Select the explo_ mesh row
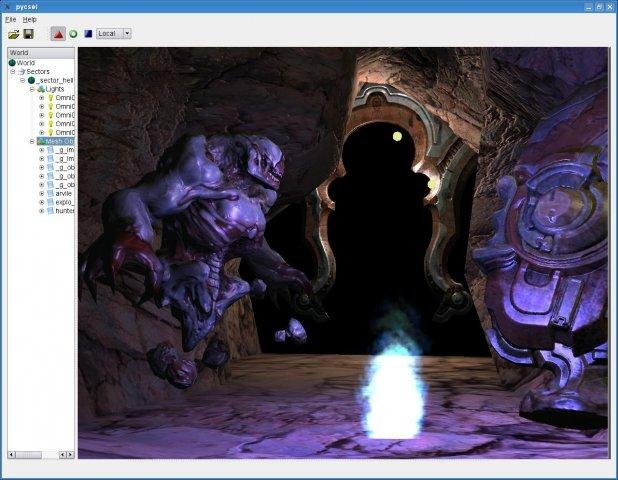The image size is (618, 480). [61, 202]
